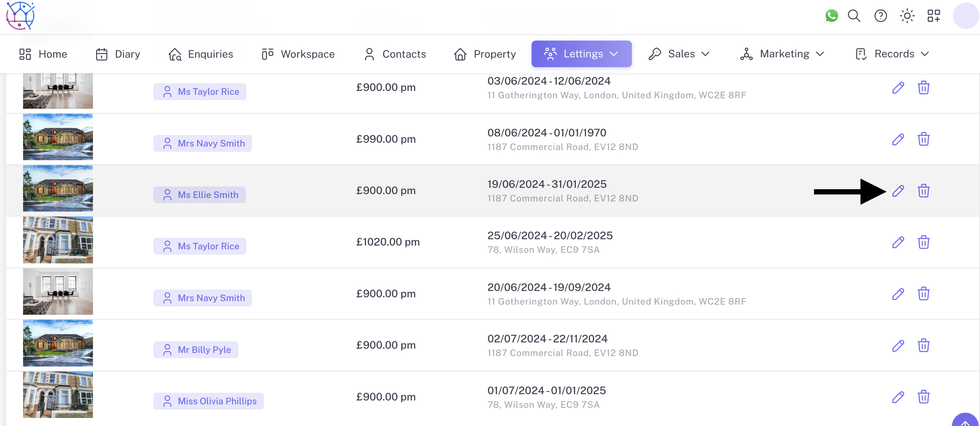Open the Marketing dropdown menu
This screenshot has width=980, height=426.
coord(782,54)
